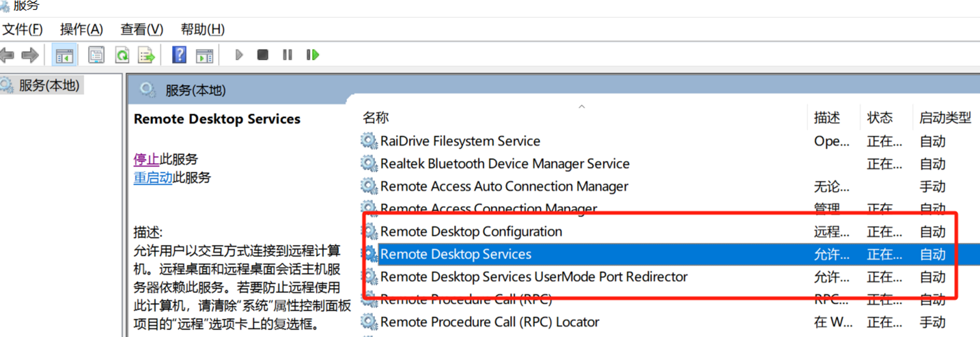The image size is (980, 337).
Task: Open Help using the question mark icon
Action: tap(179, 55)
